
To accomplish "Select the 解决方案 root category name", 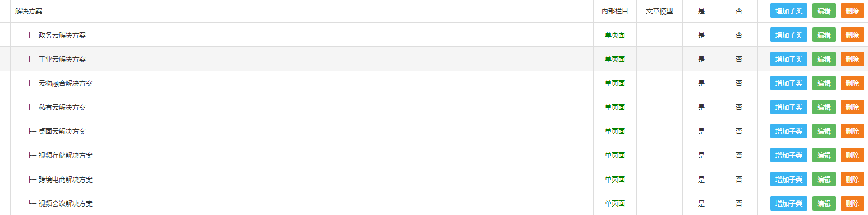I will tap(29, 11).
